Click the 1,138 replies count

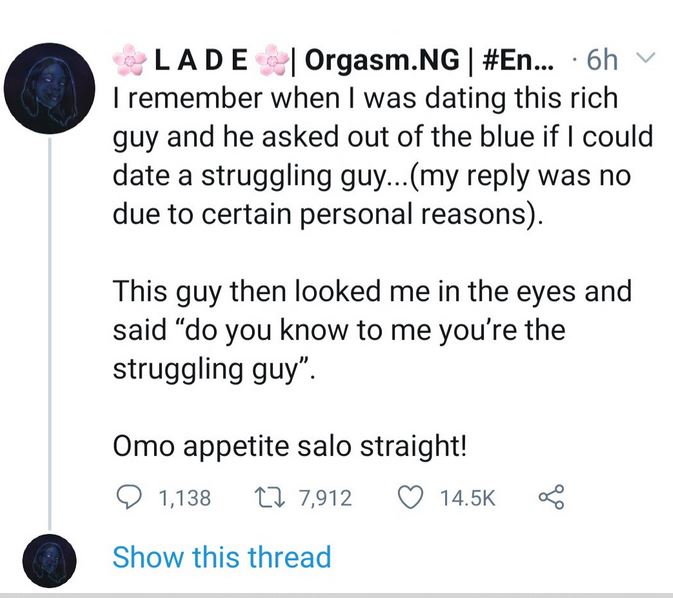(185, 497)
